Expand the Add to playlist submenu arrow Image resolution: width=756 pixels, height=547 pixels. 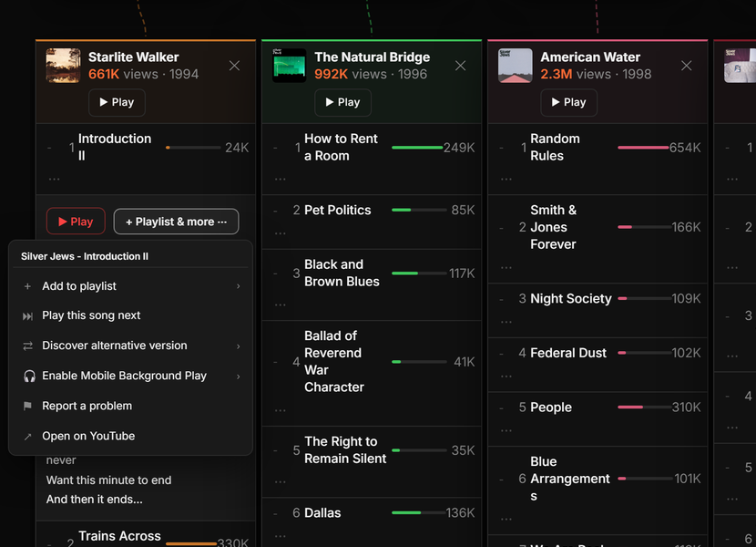click(x=238, y=286)
